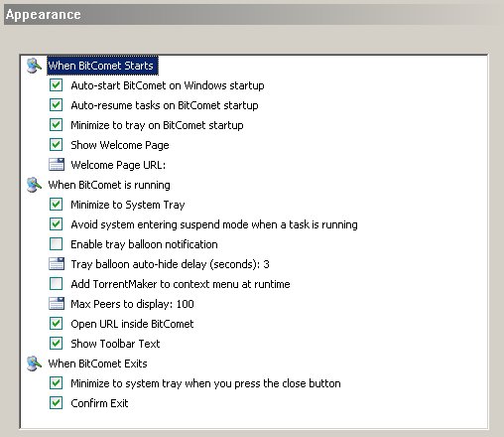This screenshot has width=504, height=437.
Task: Check Add TorrentMaker to context menu at runtime
Action: tap(56, 284)
